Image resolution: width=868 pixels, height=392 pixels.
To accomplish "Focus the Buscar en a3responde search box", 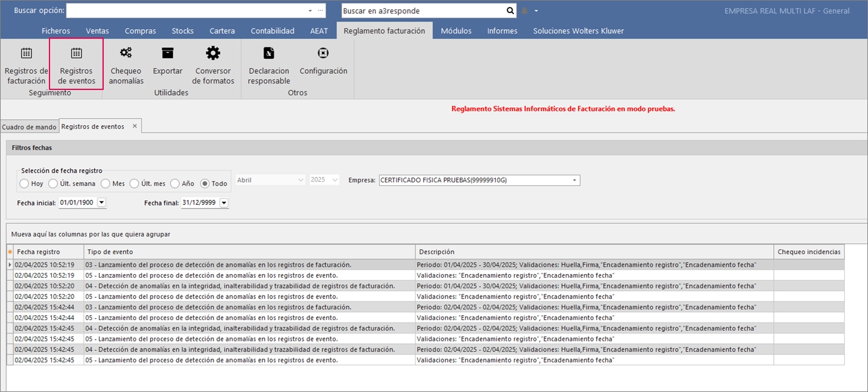I will (x=423, y=11).
